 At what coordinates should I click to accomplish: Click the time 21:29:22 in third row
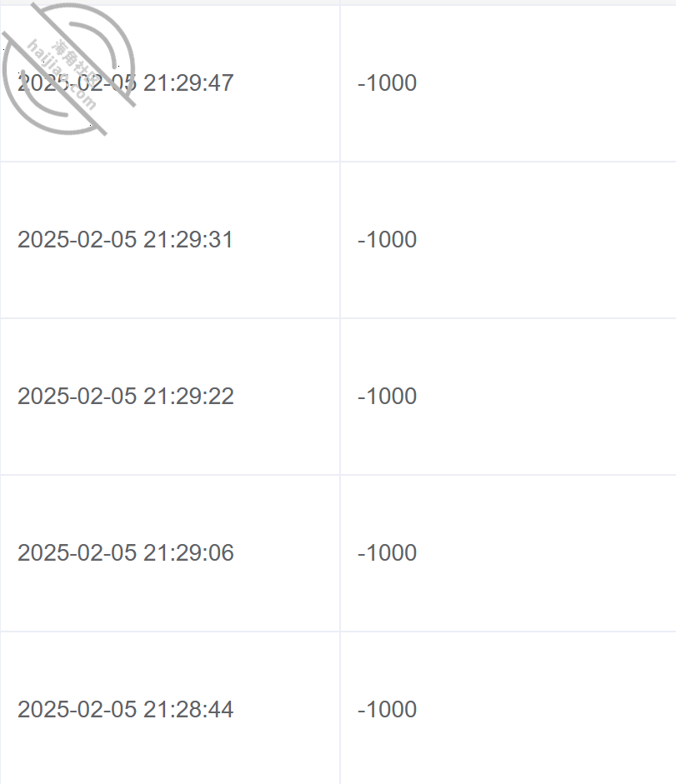188,396
